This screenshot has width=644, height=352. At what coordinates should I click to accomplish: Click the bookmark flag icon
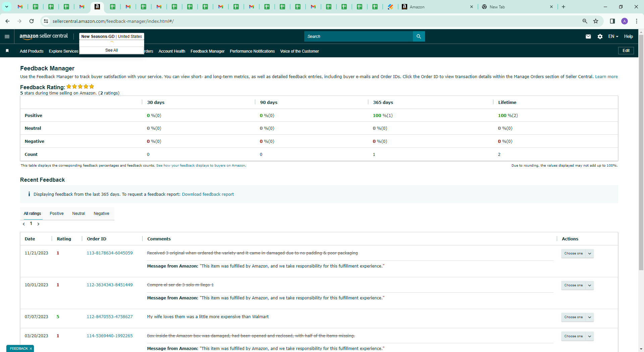(x=7, y=51)
